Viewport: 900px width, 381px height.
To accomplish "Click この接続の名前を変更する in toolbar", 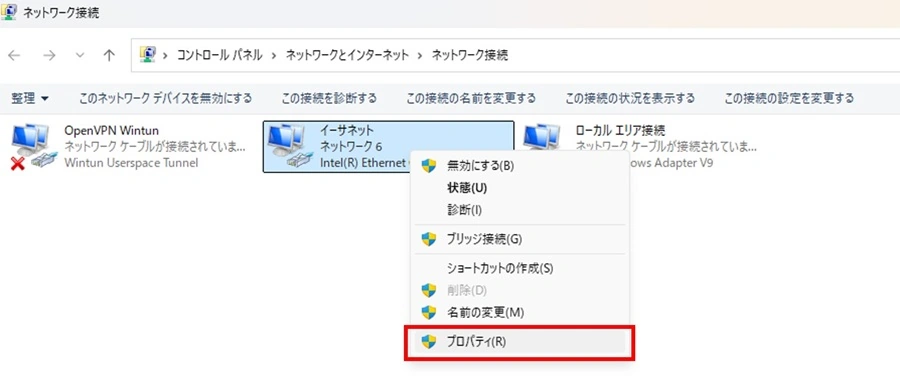I will click(x=471, y=98).
